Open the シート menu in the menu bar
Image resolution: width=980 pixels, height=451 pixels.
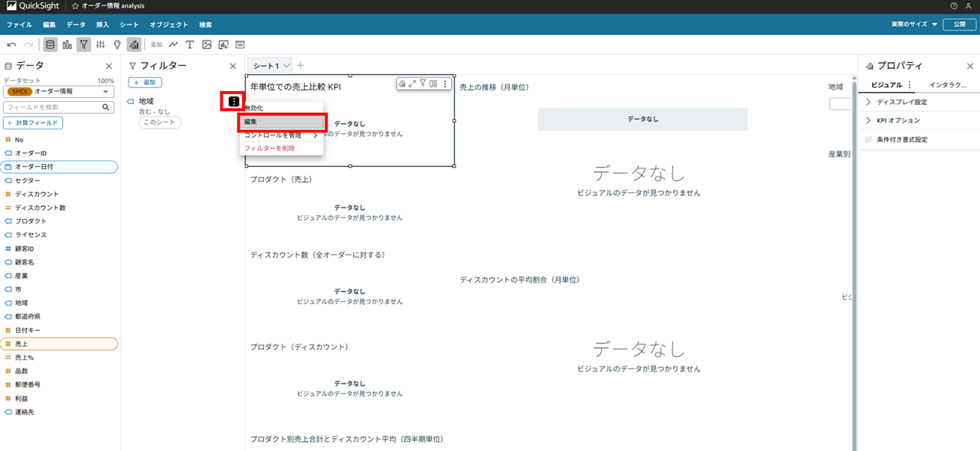pos(129,25)
